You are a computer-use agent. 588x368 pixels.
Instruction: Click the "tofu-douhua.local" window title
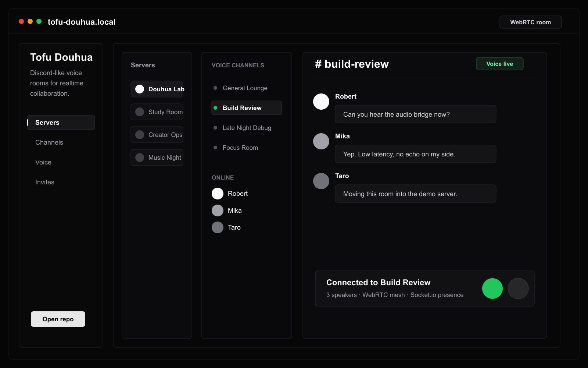(82, 22)
